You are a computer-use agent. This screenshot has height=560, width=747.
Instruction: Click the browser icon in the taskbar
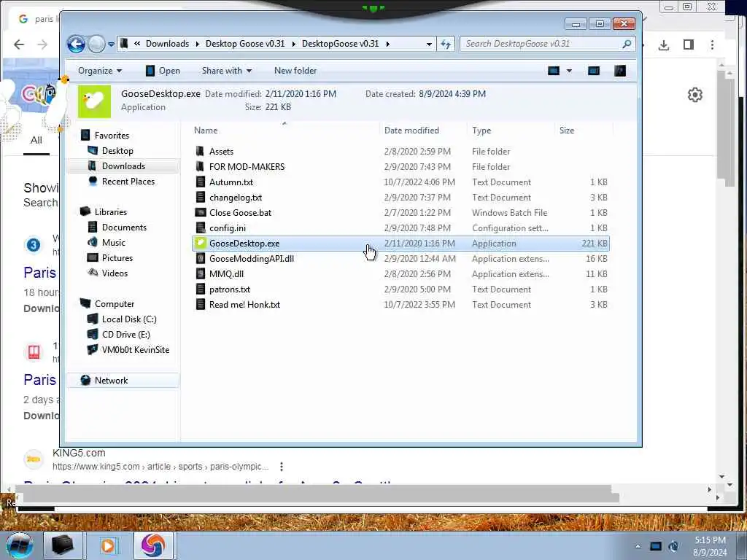click(153, 545)
